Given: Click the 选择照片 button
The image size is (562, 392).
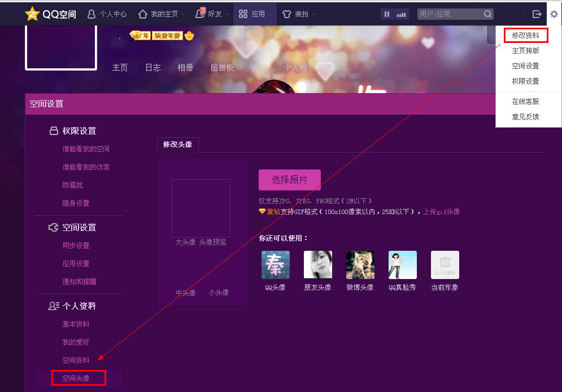Looking at the screenshot, I should click(289, 180).
